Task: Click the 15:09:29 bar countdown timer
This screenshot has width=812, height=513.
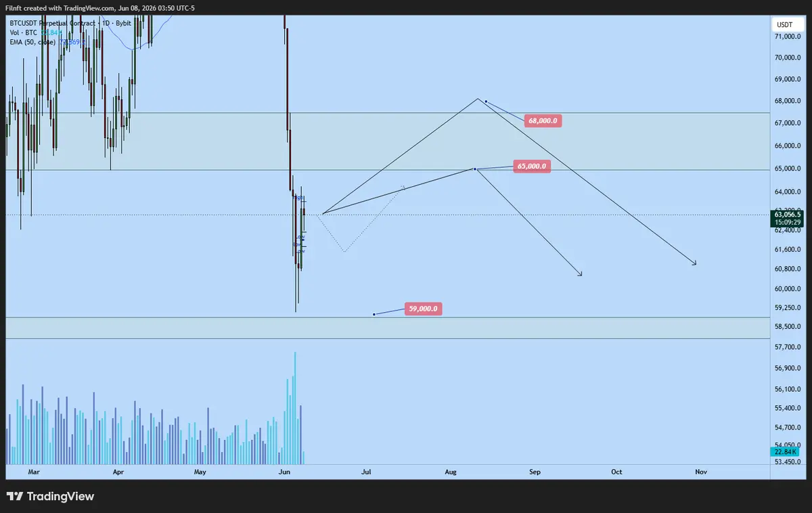Action: 789,222
